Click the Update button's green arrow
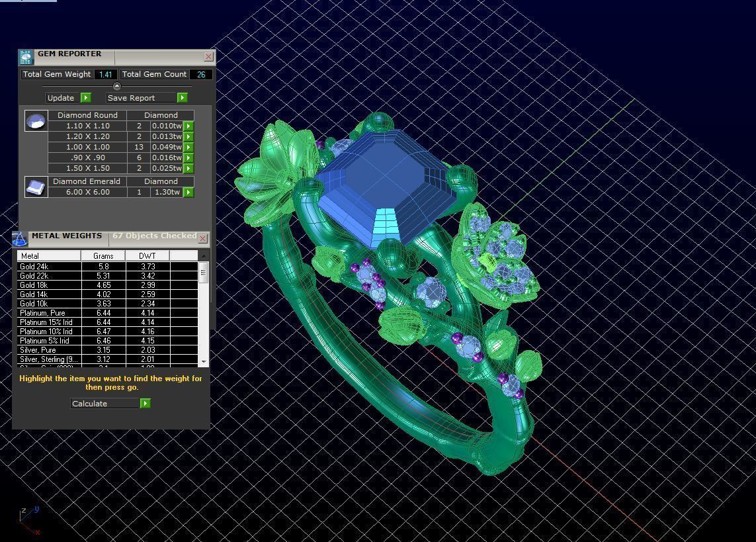756x542 pixels. click(86, 97)
